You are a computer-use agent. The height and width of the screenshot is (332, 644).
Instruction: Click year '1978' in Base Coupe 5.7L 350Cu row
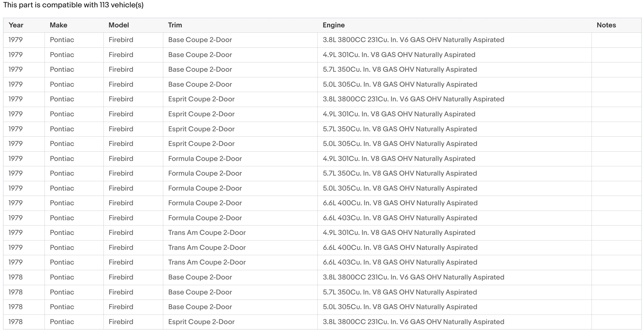point(16,292)
